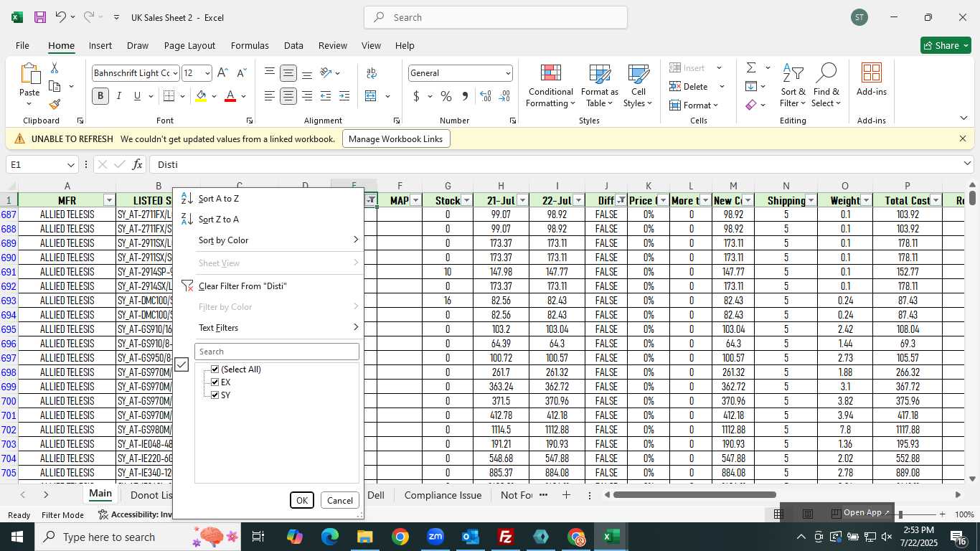This screenshot has height=551, width=980.
Task: Click Increase Indent icon
Action: tap(344, 96)
